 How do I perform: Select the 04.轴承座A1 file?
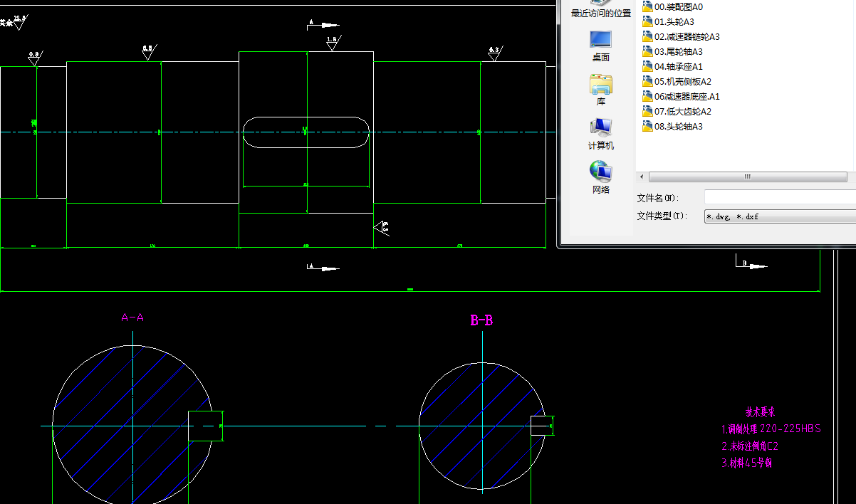(672, 66)
